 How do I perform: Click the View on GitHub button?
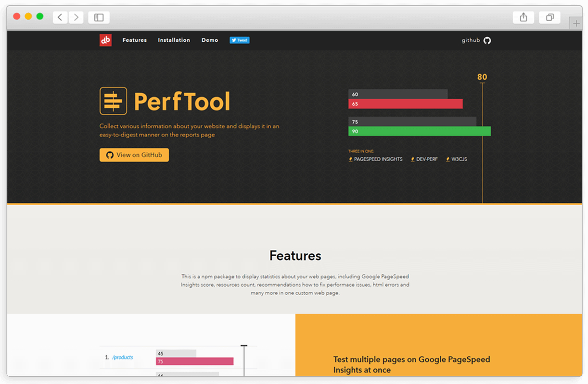click(x=134, y=155)
